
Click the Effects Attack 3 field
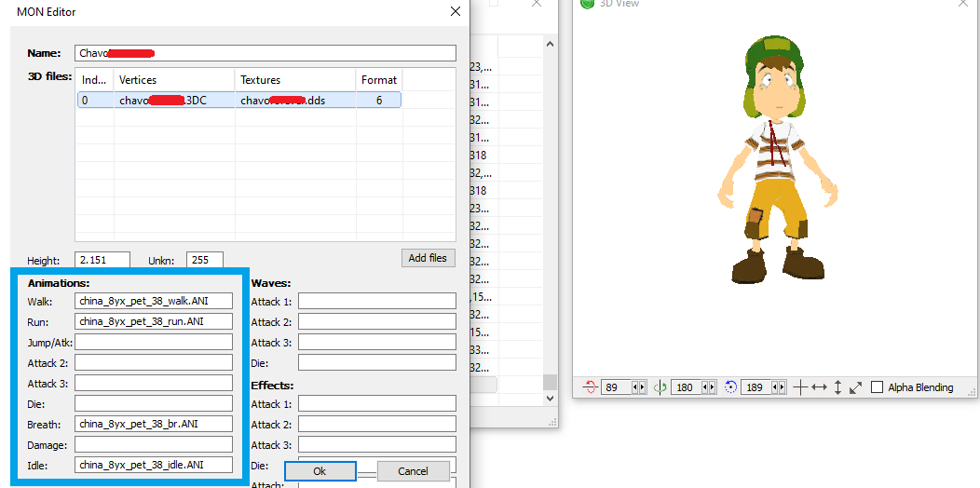(x=377, y=444)
